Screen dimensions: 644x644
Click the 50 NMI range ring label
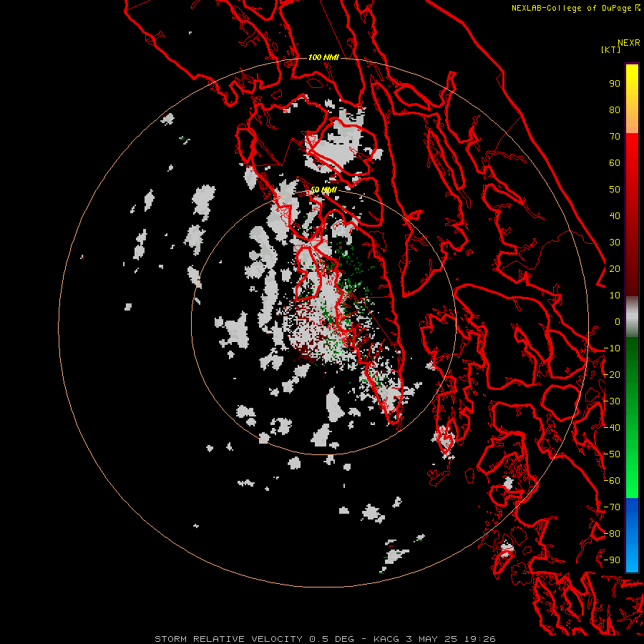(x=323, y=190)
